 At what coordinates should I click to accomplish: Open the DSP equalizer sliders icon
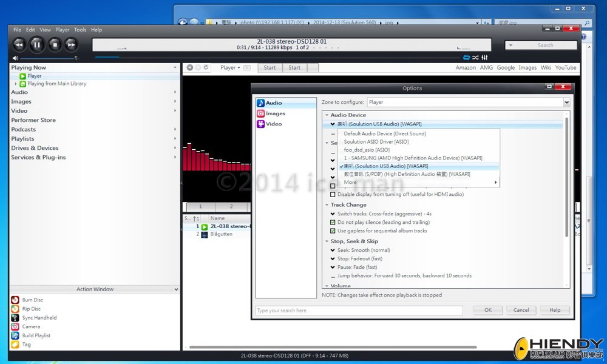(484, 58)
